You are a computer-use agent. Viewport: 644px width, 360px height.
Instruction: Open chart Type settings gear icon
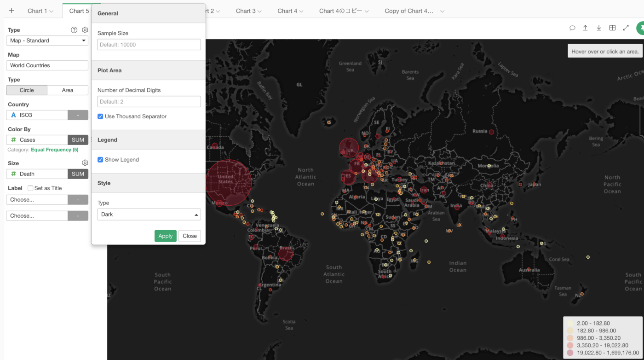click(x=85, y=30)
